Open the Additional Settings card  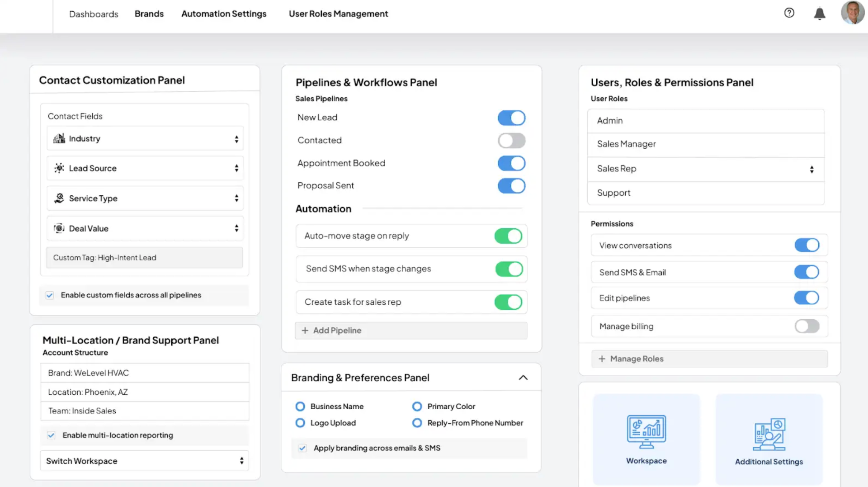click(769, 439)
